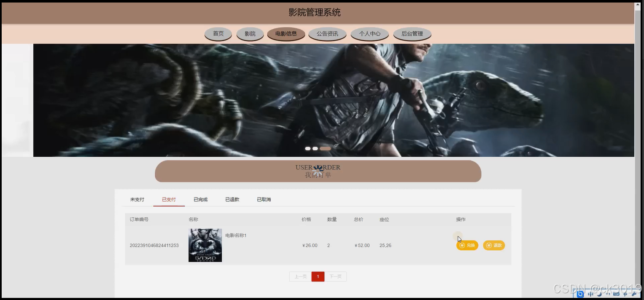This screenshot has height=300, width=644.
Task: Click the 上一页 previous page button
Action: coord(300,276)
